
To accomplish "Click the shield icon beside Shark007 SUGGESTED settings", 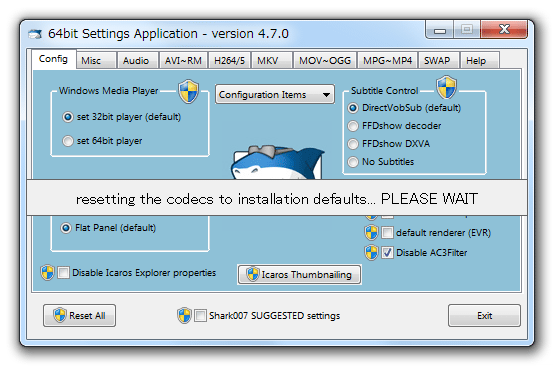I will tap(184, 315).
